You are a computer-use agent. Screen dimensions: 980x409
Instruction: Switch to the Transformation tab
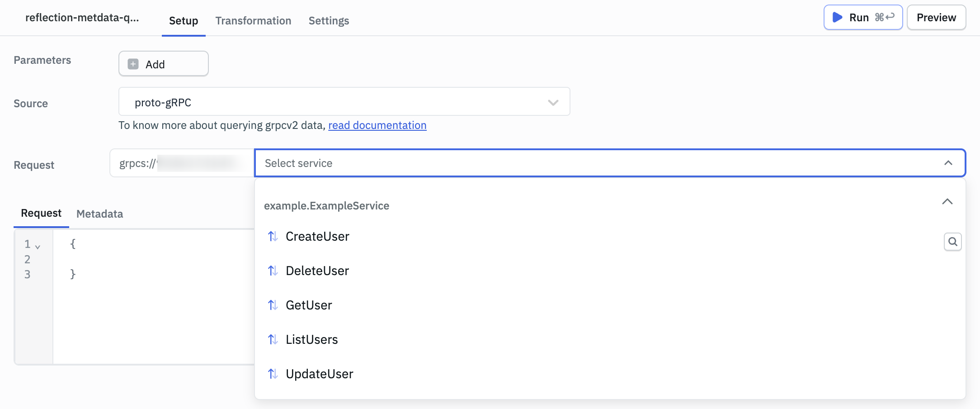253,21
